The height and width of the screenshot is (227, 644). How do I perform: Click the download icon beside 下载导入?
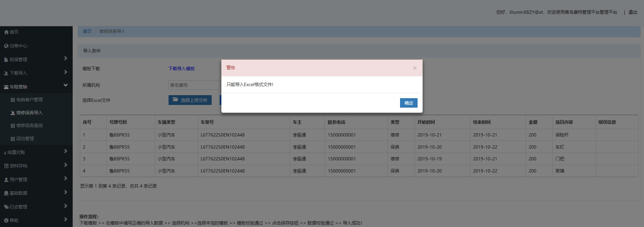tap(6, 73)
